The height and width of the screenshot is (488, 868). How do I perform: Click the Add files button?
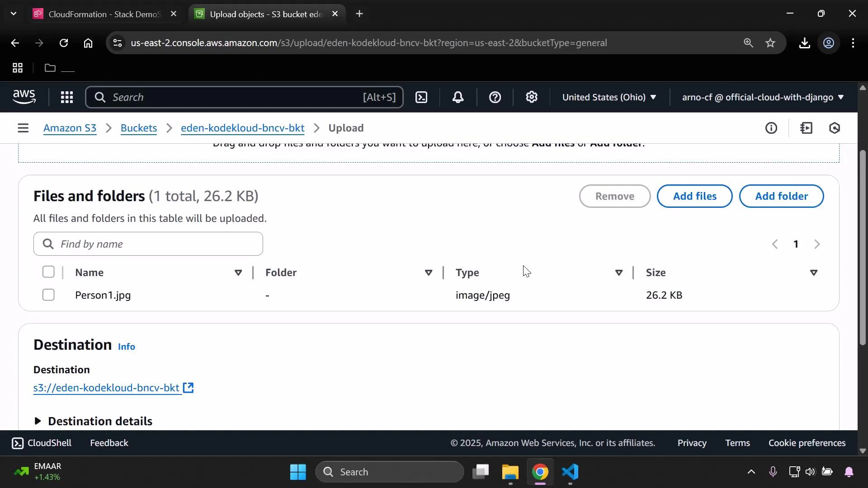(695, 196)
